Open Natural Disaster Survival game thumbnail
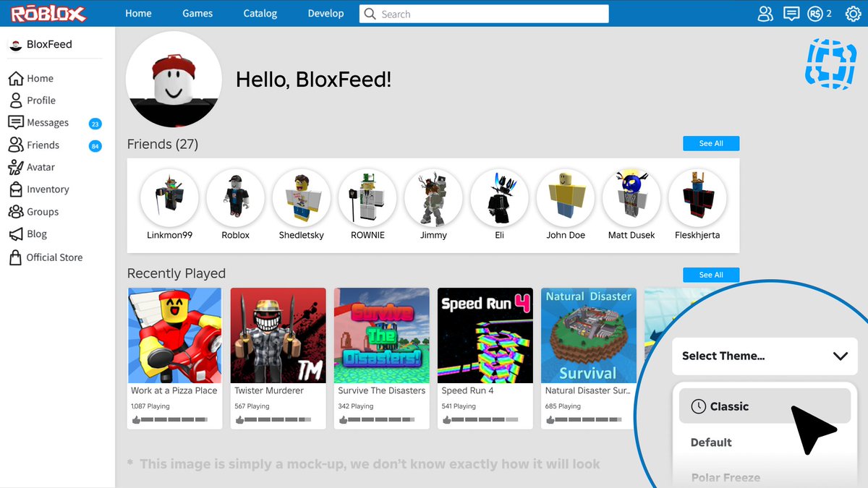The height and width of the screenshot is (488, 868). coord(589,335)
